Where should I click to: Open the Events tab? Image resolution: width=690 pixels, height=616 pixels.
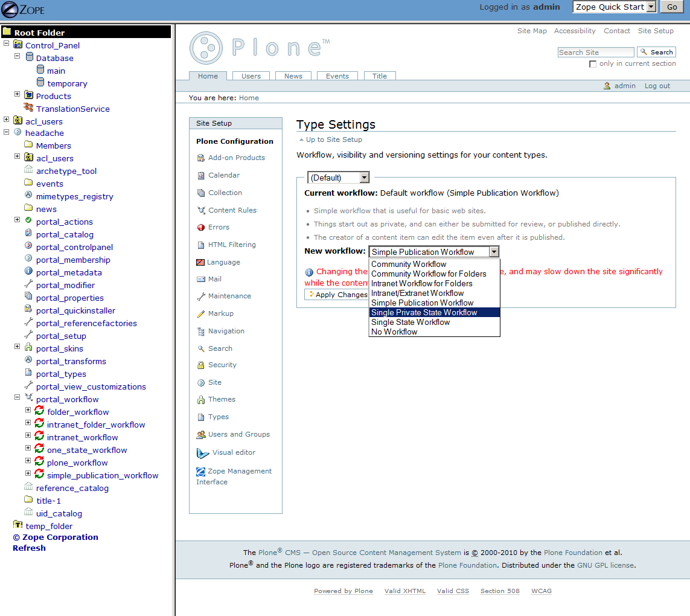click(x=337, y=76)
